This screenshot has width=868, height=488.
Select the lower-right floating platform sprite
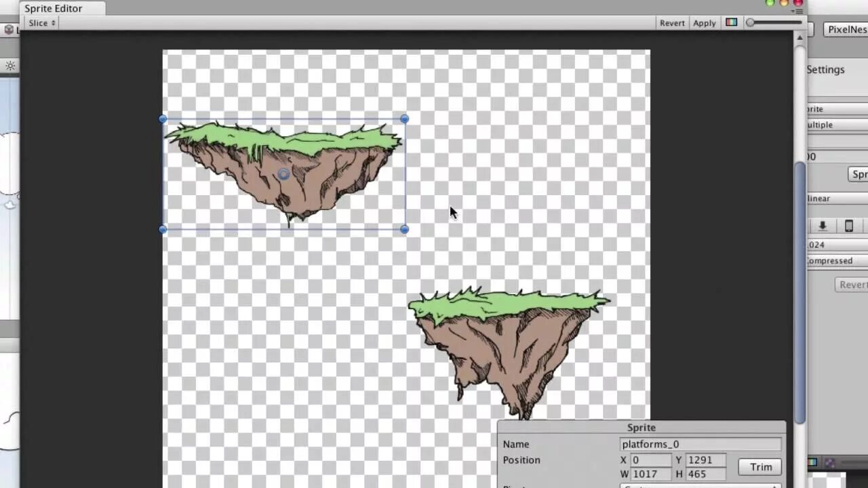tap(509, 352)
